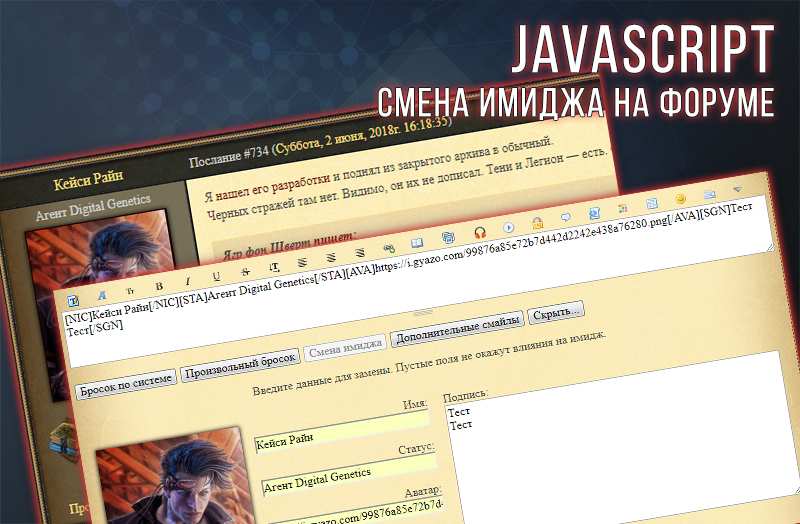The image size is (800, 524).
Task: Click the blue play video icon
Action: click(508, 227)
